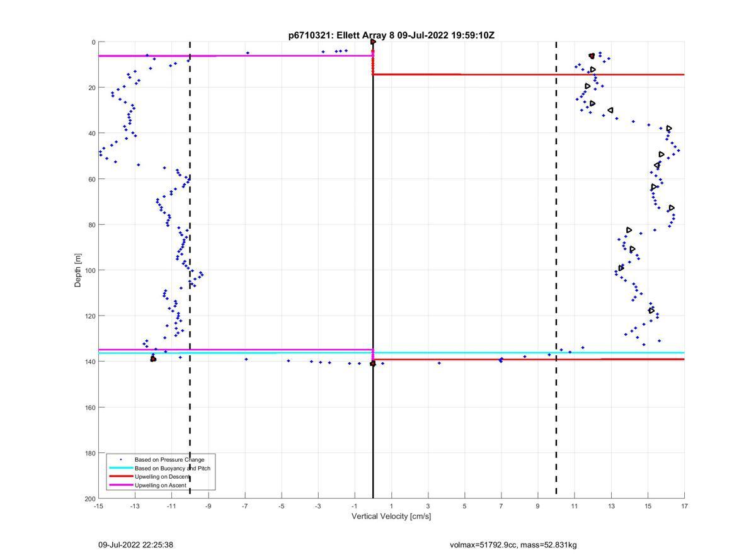Select the 'Upwelling on Ascent' legend entry
The width and height of the screenshot is (756, 560).
click(161, 486)
